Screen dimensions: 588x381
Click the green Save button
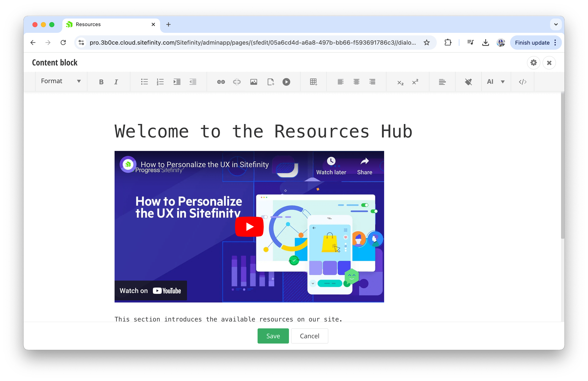[273, 336]
